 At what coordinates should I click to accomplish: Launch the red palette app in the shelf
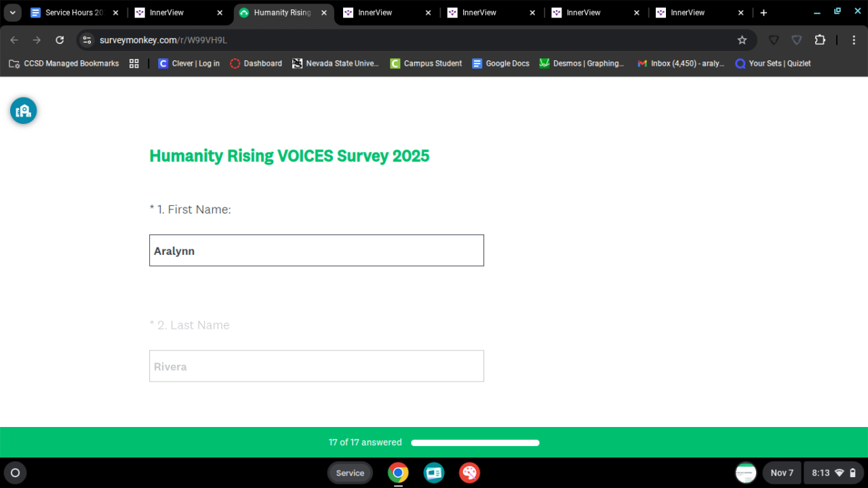[x=469, y=472]
